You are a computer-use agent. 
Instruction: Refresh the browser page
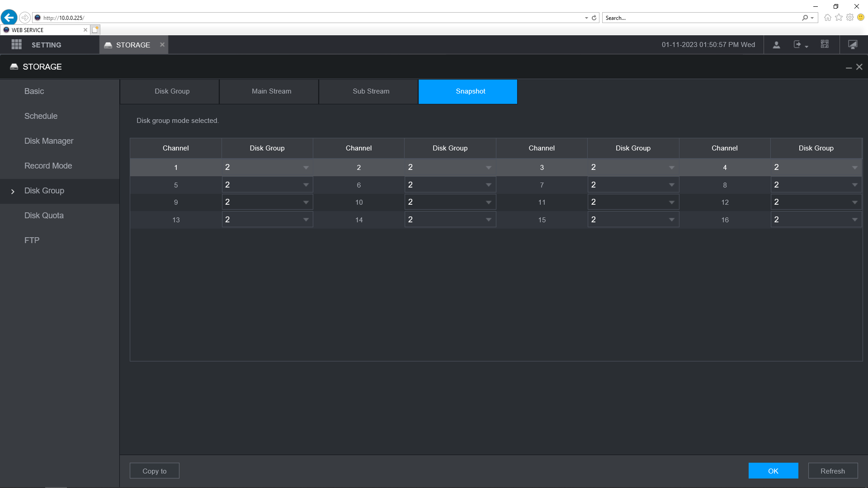click(x=594, y=18)
